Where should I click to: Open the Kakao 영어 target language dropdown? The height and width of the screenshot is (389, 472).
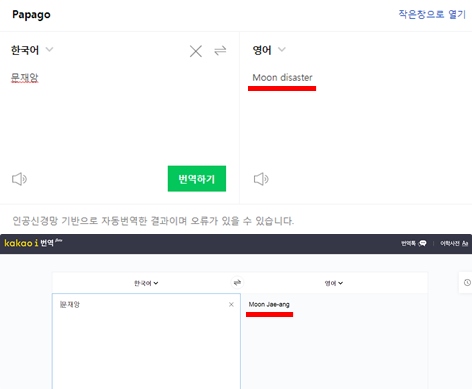334,283
